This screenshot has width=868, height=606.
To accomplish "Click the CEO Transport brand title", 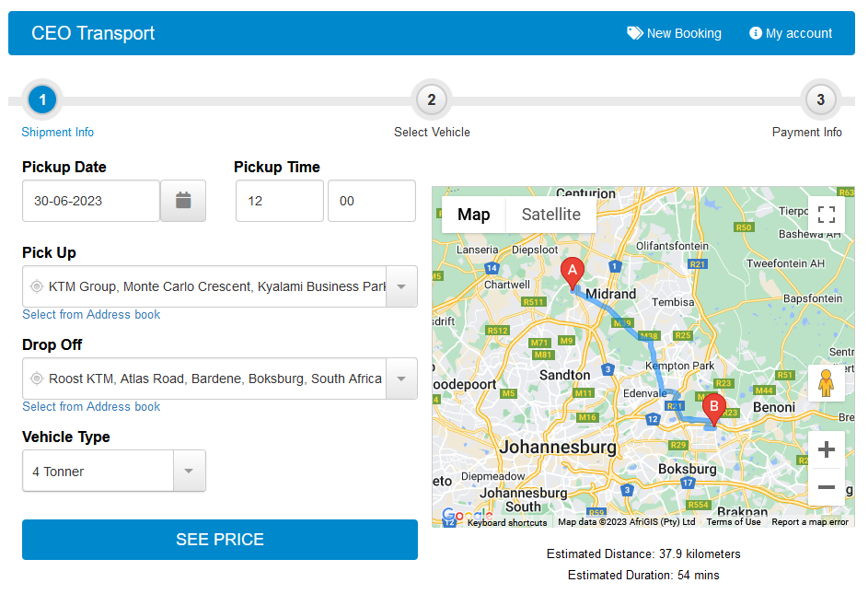I will tap(93, 33).
